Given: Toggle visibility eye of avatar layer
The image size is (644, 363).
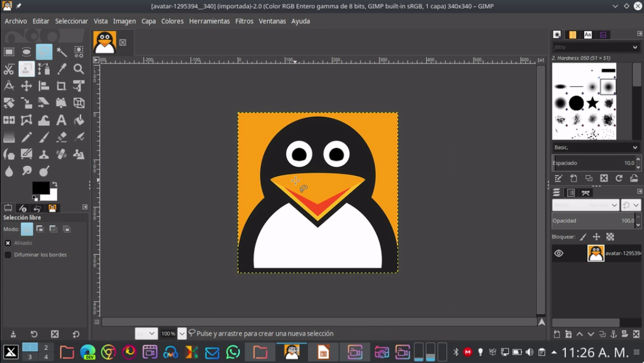Looking at the screenshot, I should coord(559,253).
